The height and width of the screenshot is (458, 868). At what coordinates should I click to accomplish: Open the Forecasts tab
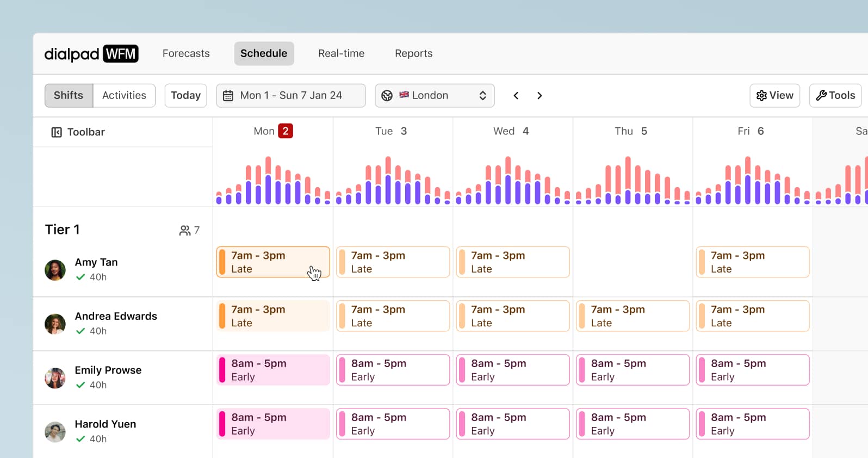(x=186, y=54)
